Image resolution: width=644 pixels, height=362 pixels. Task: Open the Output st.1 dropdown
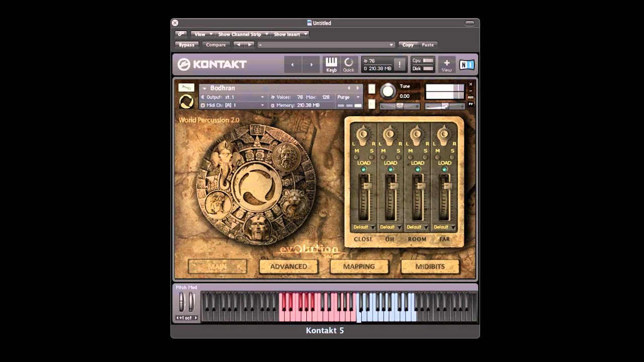click(x=233, y=97)
